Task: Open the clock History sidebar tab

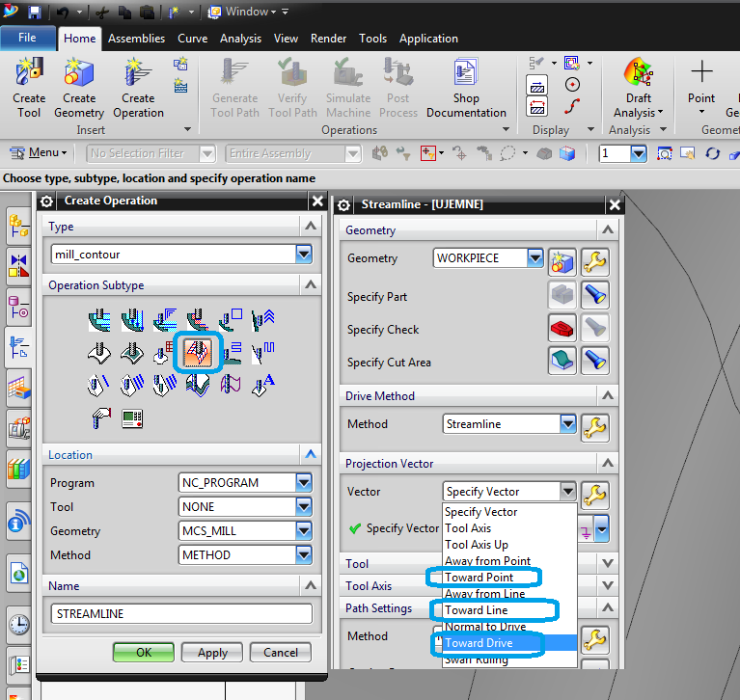Action: tap(19, 625)
